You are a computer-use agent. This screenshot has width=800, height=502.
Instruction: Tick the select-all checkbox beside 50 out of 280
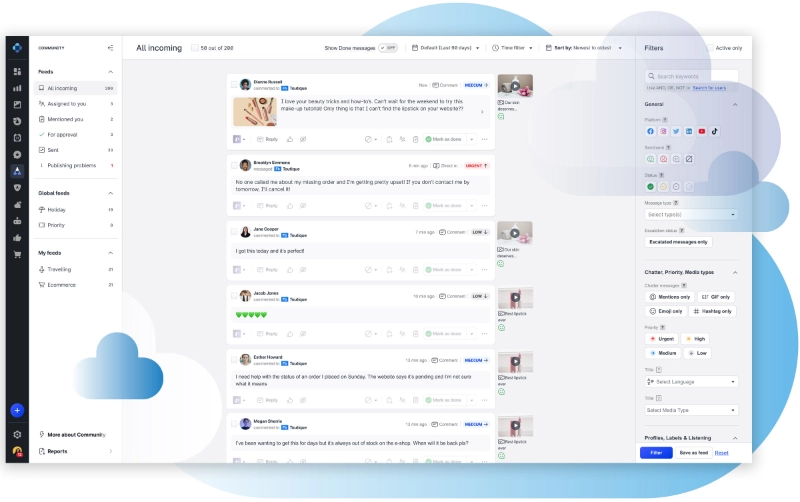click(195, 48)
